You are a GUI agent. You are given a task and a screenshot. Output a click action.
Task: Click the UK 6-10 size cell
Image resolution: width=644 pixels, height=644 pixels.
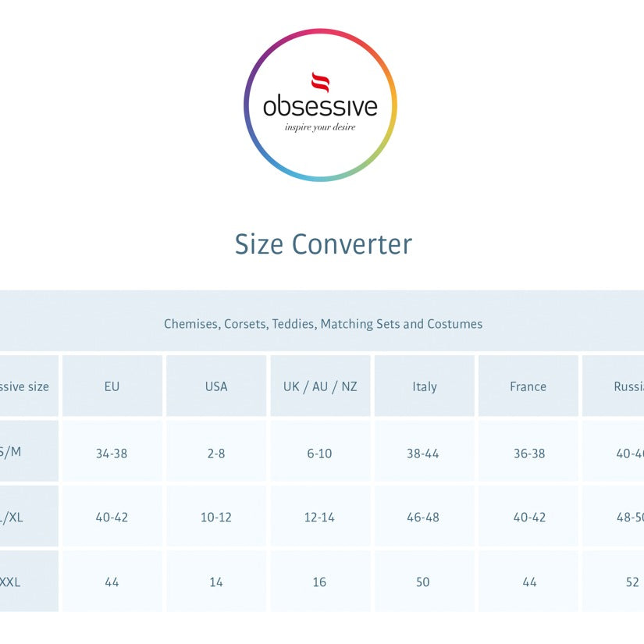point(320,453)
